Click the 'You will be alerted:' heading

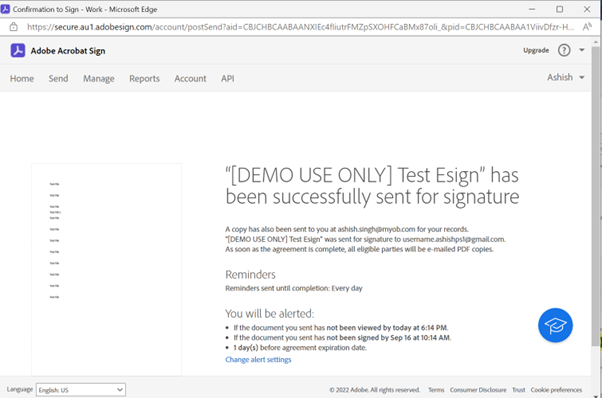pyautogui.click(x=270, y=314)
